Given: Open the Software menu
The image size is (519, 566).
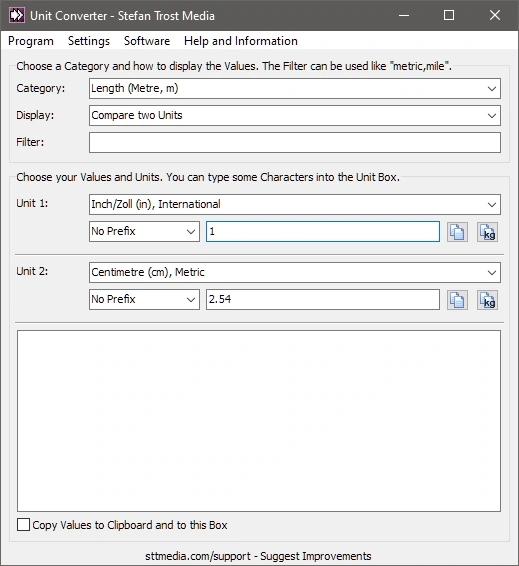Looking at the screenshot, I should (147, 41).
